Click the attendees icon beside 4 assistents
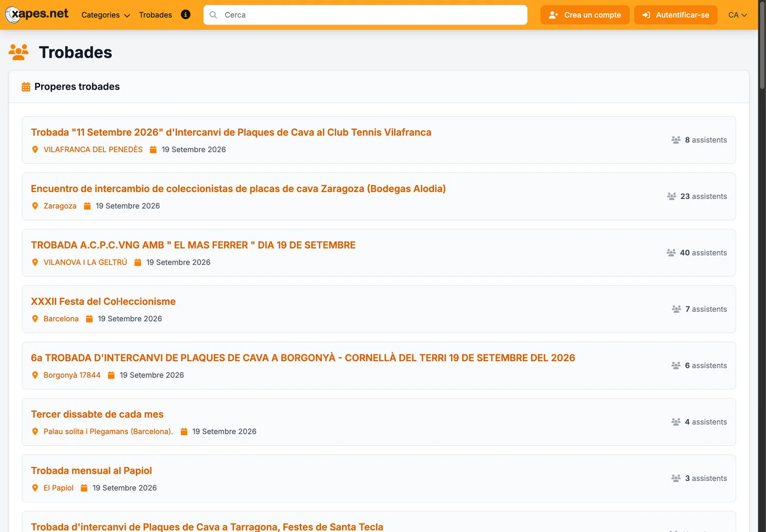The height and width of the screenshot is (532, 766). coord(676,422)
